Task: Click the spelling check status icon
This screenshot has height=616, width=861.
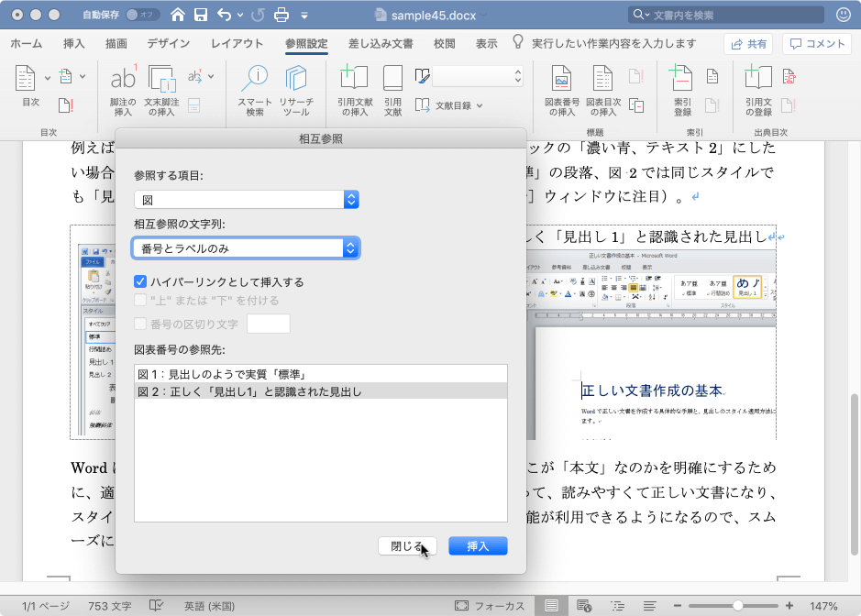Action: [157, 606]
